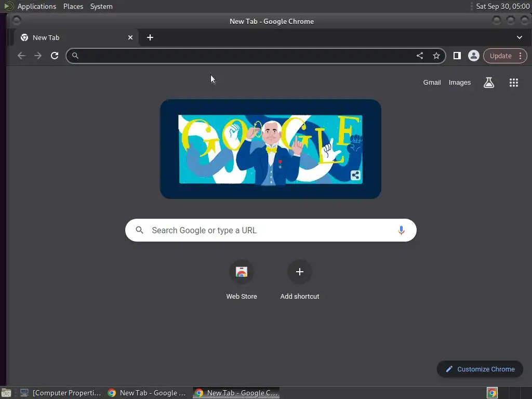Image resolution: width=532 pixels, height=399 pixels.
Task: Open the Applications menu
Action: (37, 6)
